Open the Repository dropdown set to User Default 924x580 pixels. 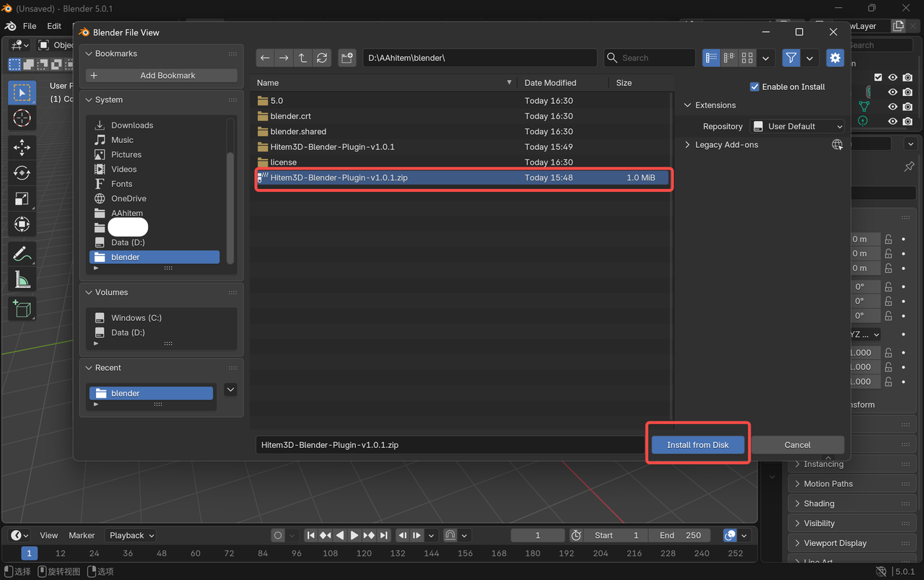pyautogui.click(x=797, y=126)
